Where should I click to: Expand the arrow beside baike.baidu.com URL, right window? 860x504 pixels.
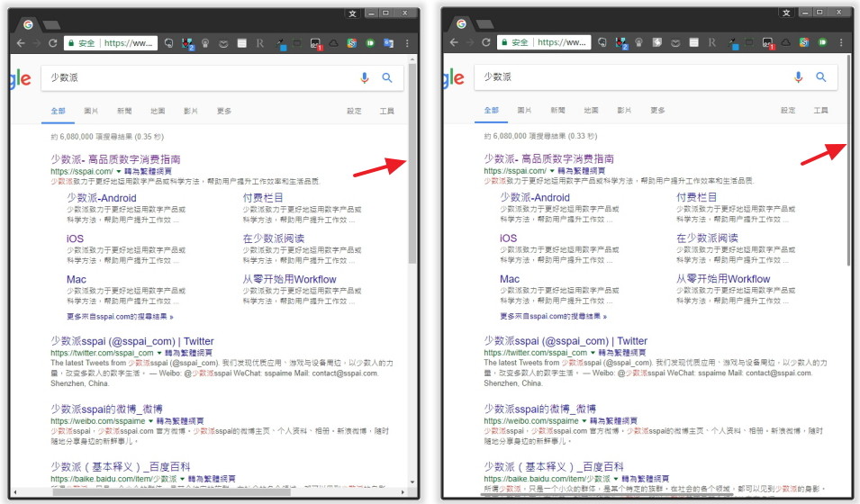click(x=616, y=479)
